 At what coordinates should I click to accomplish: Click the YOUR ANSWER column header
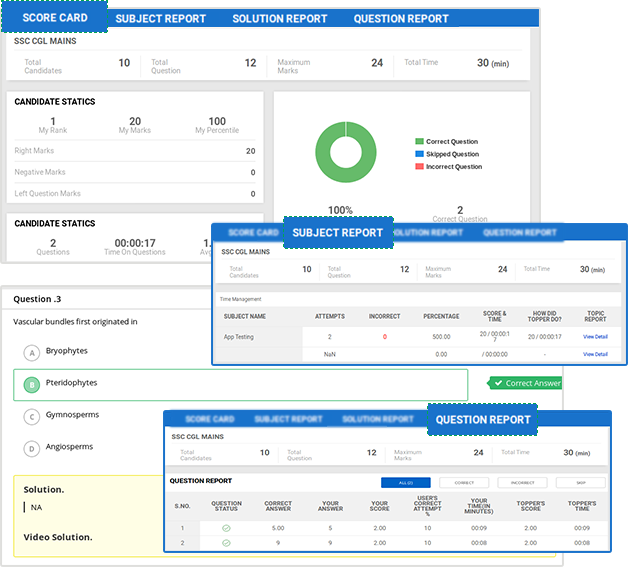click(x=330, y=506)
